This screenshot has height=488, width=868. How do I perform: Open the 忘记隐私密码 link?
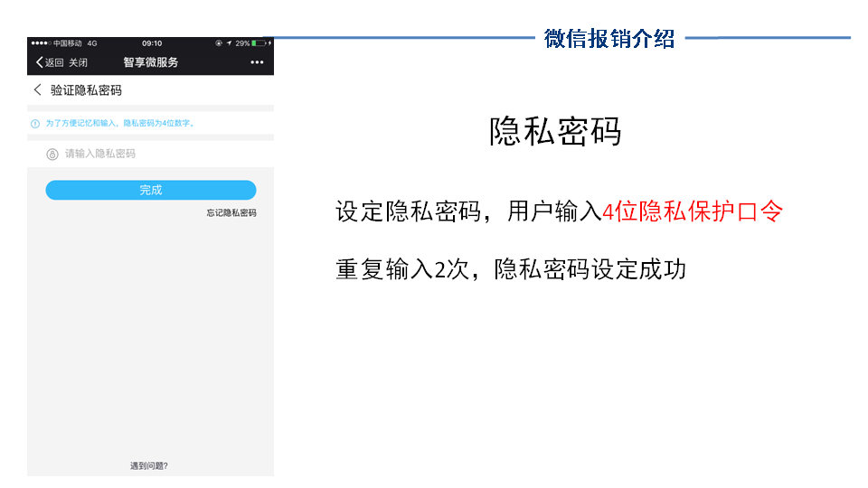231,213
